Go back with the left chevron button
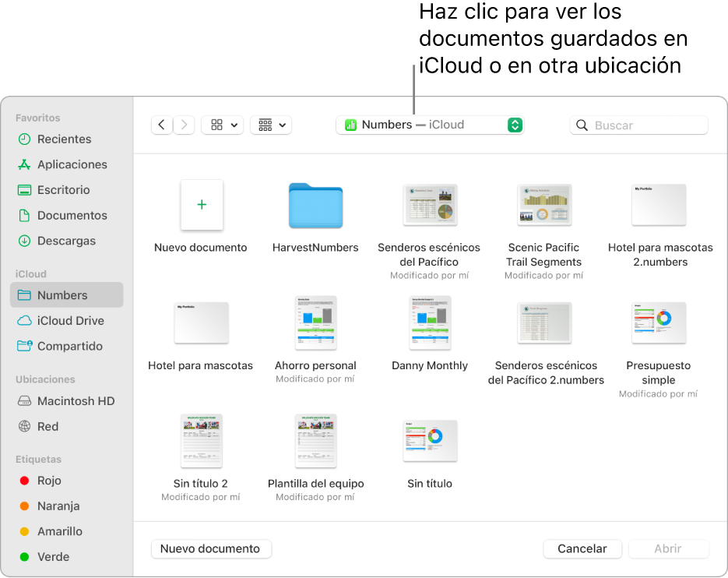 click(162, 125)
